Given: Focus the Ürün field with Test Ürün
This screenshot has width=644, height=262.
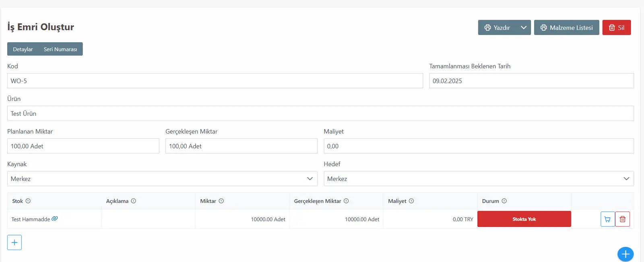Looking at the screenshot, I should pos(320,113).
